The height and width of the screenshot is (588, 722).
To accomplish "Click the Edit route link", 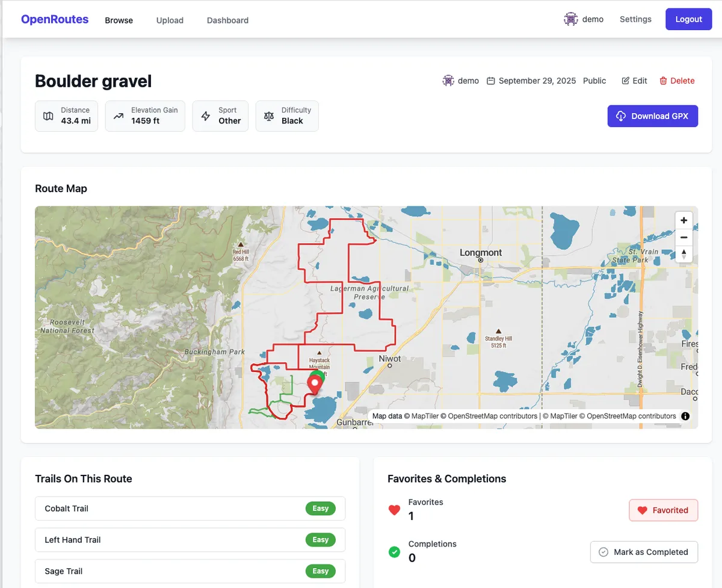I will point(634,81).
